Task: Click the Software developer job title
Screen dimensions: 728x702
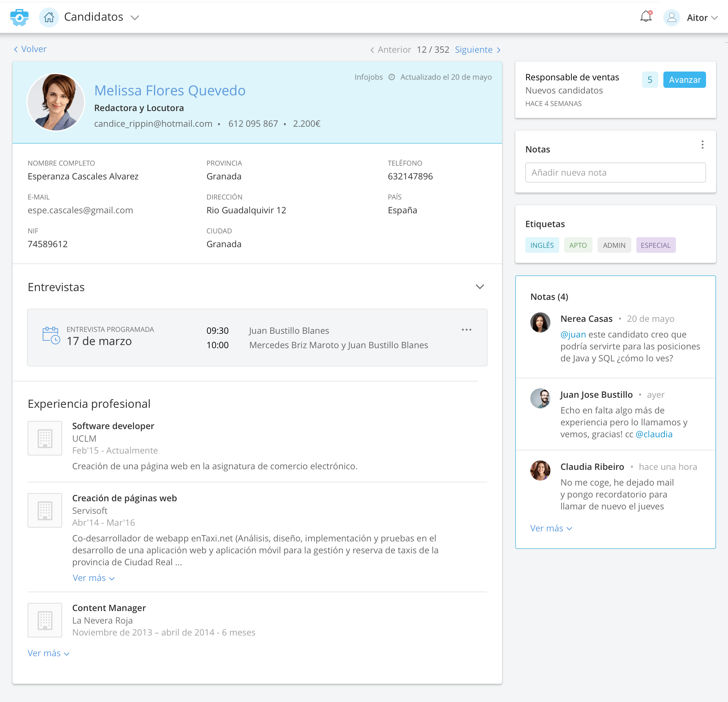Action: [x=113, y=426]
